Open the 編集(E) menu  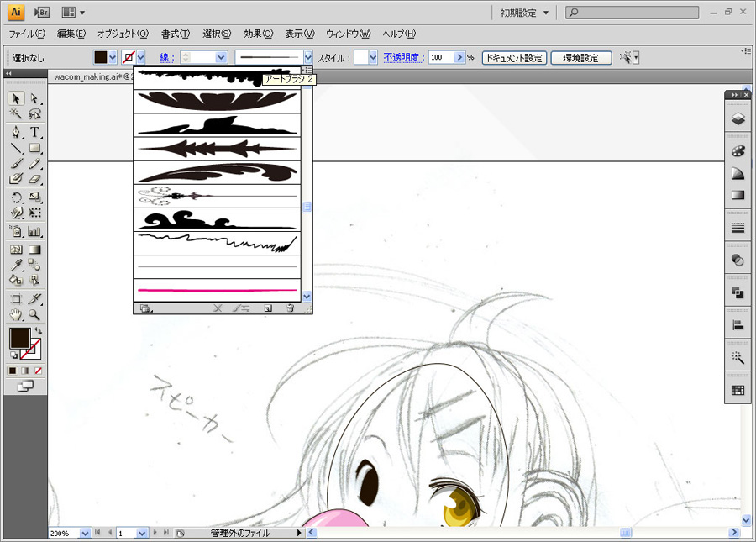point(71,34)
